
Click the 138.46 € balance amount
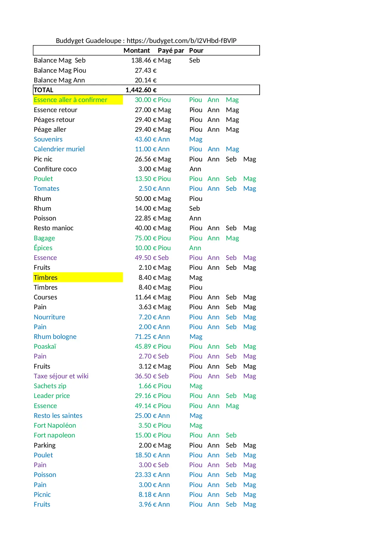tap(144, 60)
